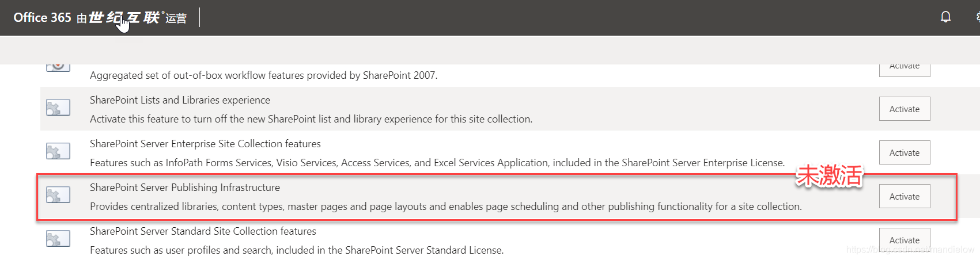Select the SharePoint Lists and Libraries experience feature icon
This screenshot has height=260, width=980.
58,108
